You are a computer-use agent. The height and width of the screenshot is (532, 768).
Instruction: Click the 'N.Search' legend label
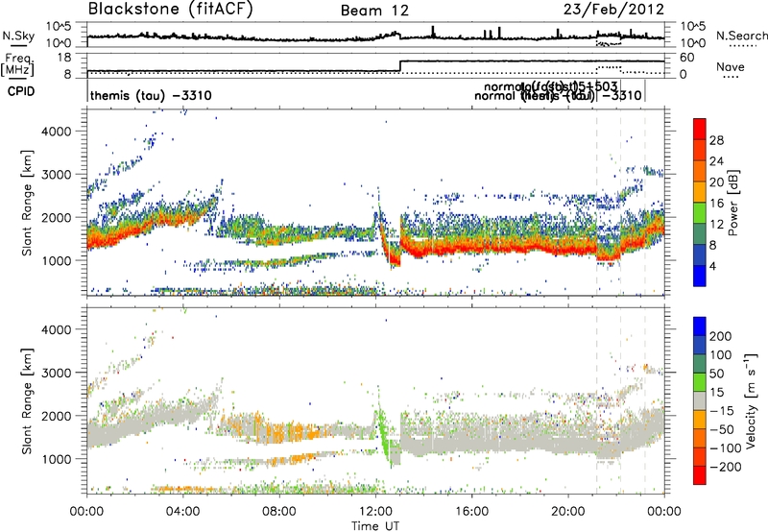(x=741, y=36)
